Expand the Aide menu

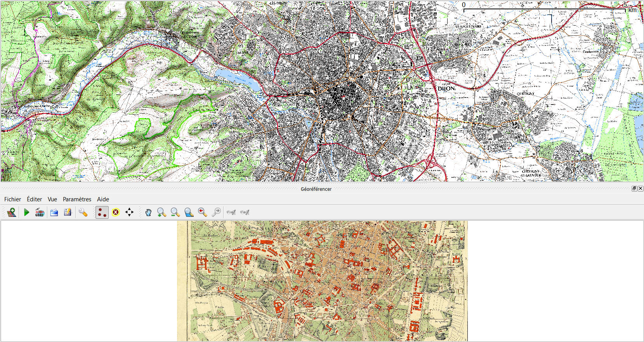(103, 199)
